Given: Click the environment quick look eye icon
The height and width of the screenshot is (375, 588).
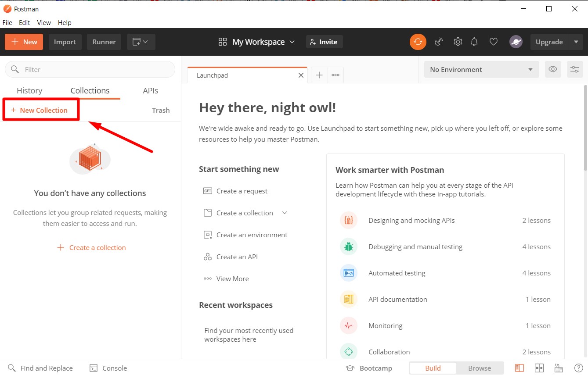Looking at the screenshot, I should click(x=553, y=69).
